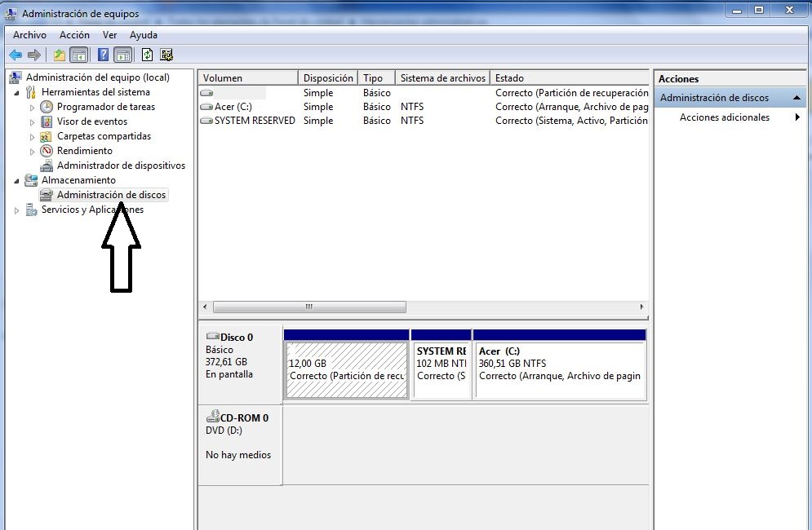Viewport: 812px width, 530px height.
Task: Click the unnamed recovery volume drive icon
Action: click(206, 93)
